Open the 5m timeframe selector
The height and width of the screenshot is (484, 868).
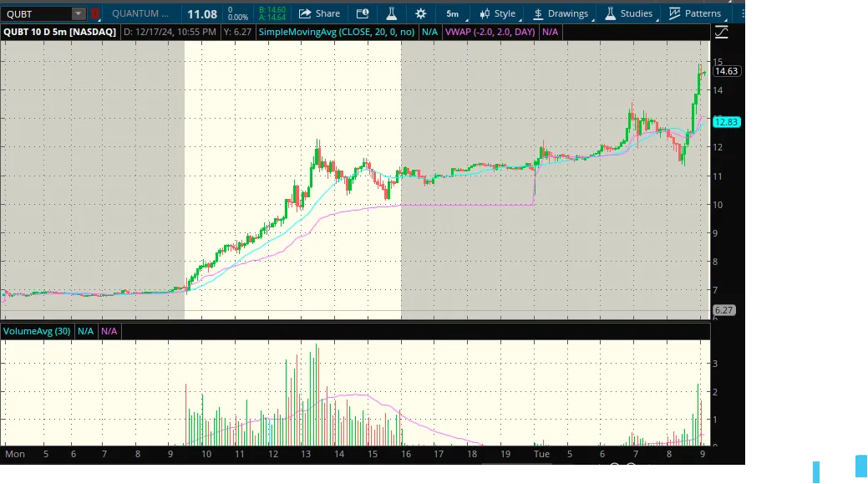click(452, 13)
